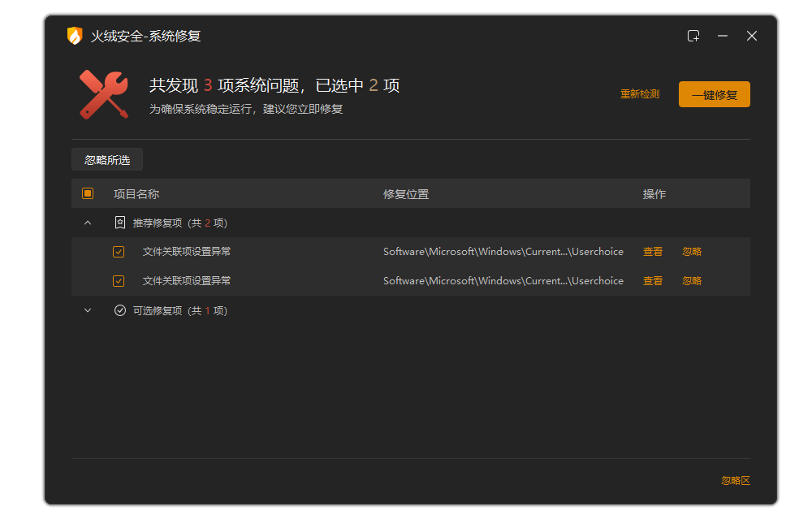Click 查看 for the second repair item
812x528 pixels.
click(x=653, y=281)
